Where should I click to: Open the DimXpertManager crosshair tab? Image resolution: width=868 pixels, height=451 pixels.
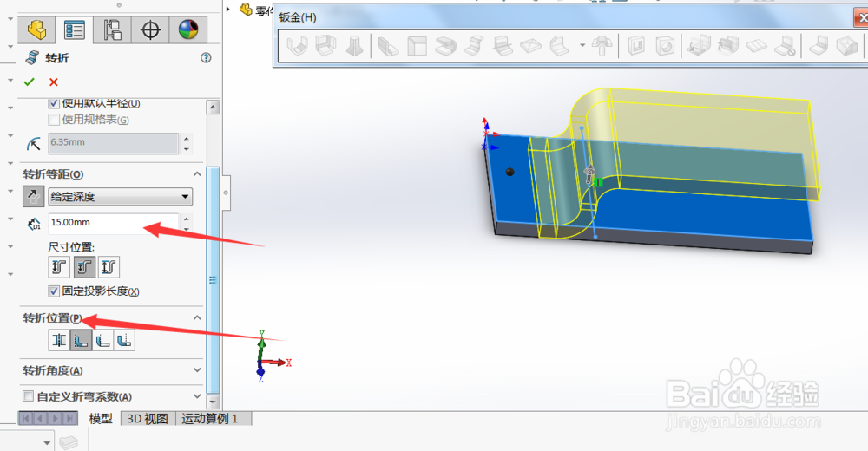(x=150, y=29)
